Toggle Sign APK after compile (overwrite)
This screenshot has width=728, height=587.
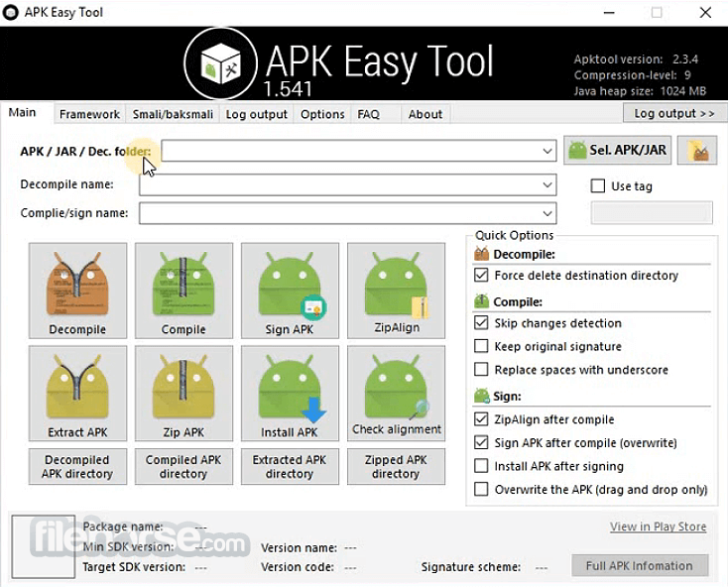point(481,442)
